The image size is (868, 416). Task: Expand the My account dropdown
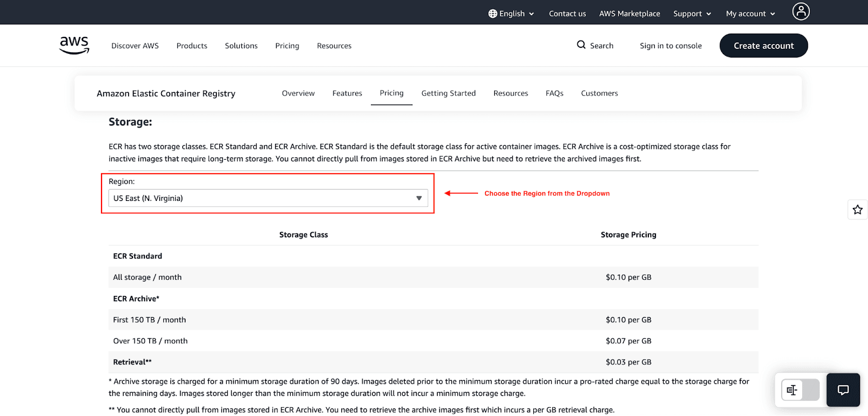pyautogui.click(x=751, y=14)
